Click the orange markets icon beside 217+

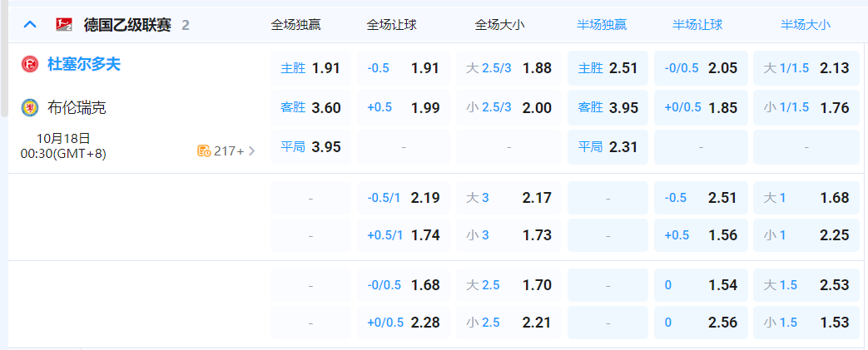(x=203, y=151)
